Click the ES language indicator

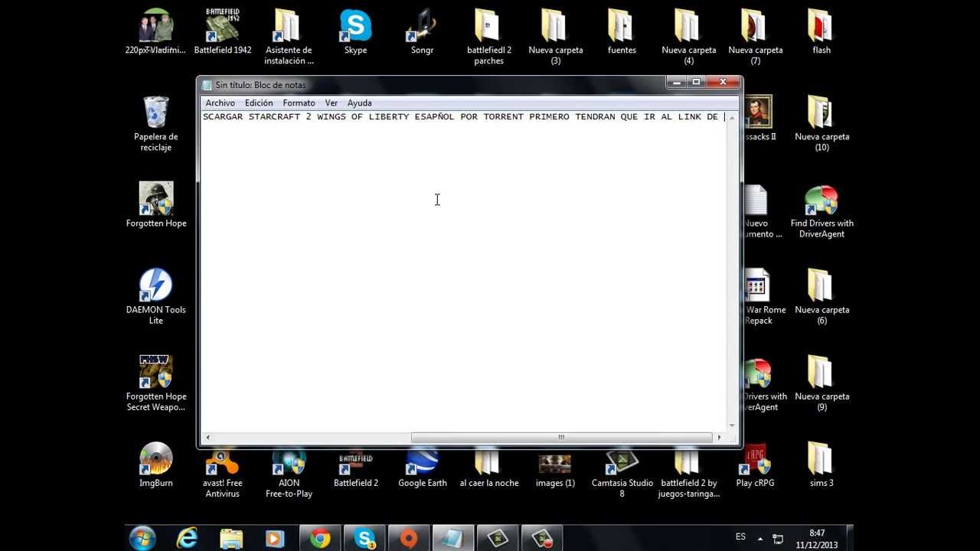tap(740, 537)
